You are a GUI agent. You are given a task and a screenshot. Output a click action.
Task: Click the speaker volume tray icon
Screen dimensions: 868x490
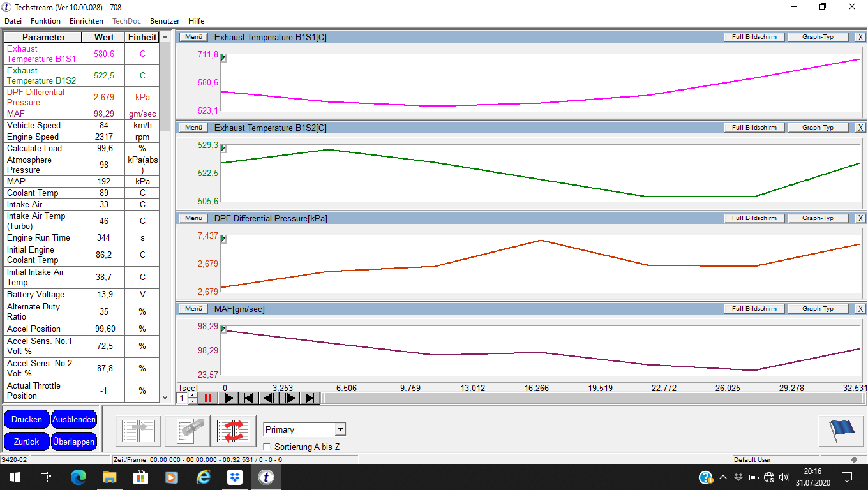(x=784, y=477)
